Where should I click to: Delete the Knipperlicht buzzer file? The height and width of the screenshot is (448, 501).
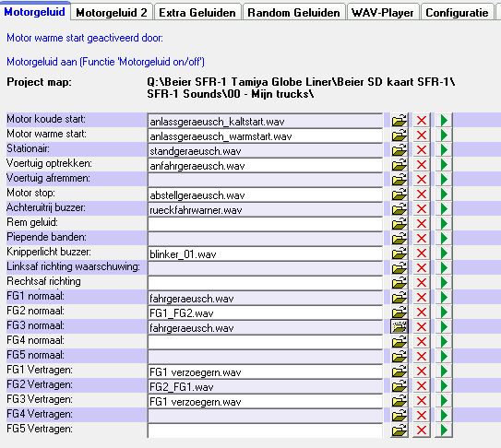pyautogui.click(x=422, y=253)
